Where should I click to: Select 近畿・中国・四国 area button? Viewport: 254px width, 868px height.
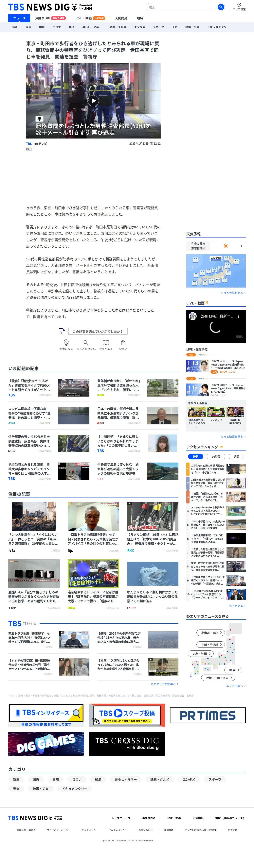(x=219, y=678)
